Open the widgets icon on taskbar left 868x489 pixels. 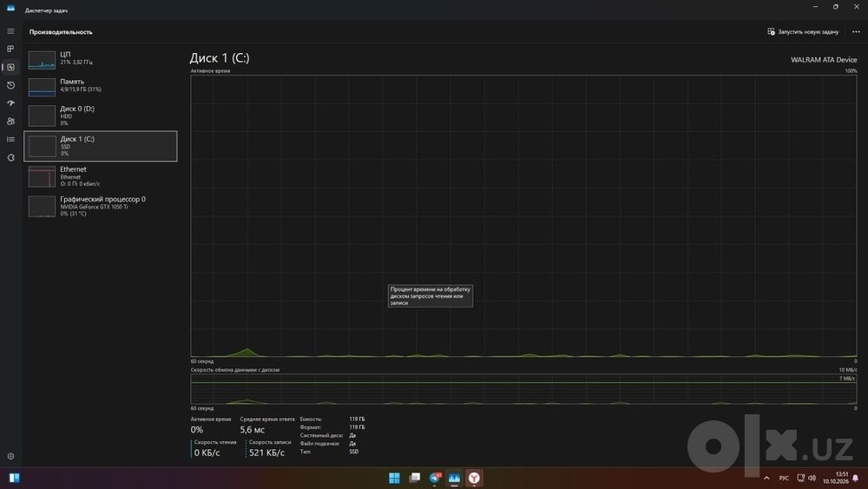(15, 478)
